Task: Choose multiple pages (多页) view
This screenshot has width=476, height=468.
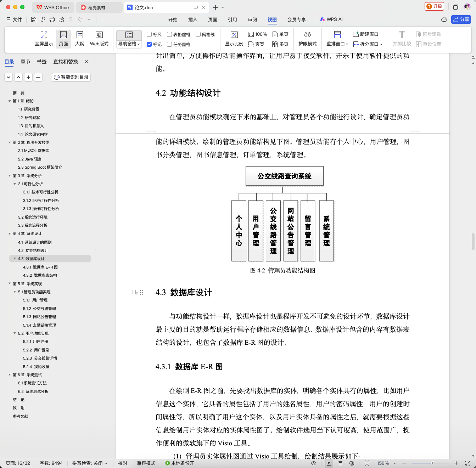Action: [280, 44]
